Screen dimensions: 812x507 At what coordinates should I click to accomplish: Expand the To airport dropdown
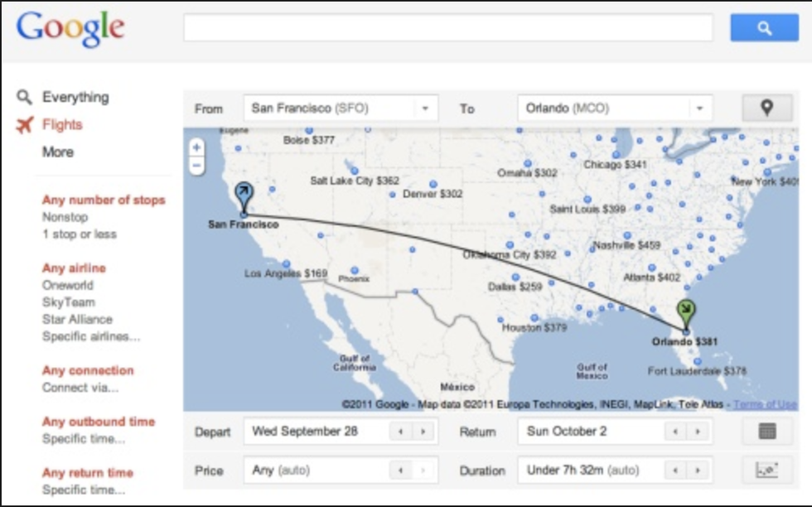tap(699, 109)
